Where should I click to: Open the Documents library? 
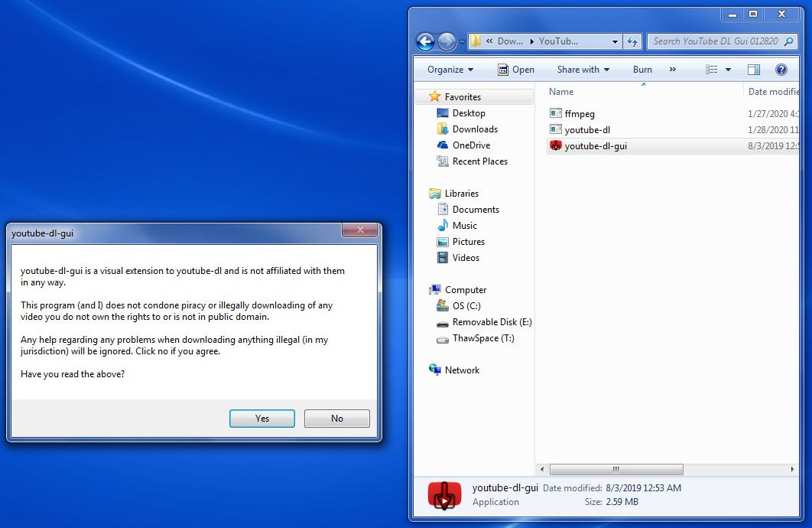(x=476, y=210)
